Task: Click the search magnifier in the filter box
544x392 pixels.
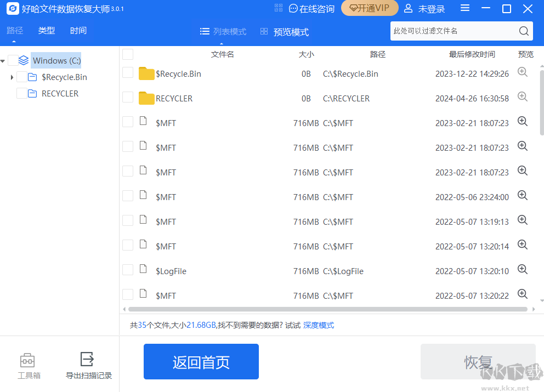Action: pos(524,31)
